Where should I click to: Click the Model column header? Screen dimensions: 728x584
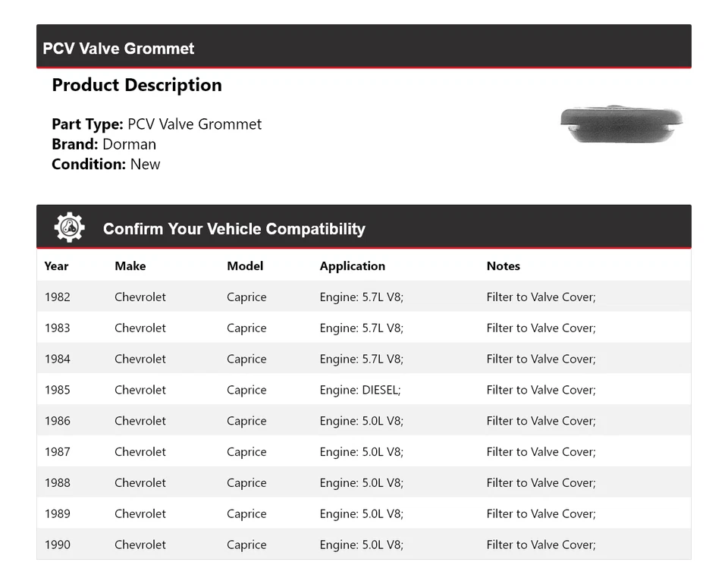coord(245,266)
